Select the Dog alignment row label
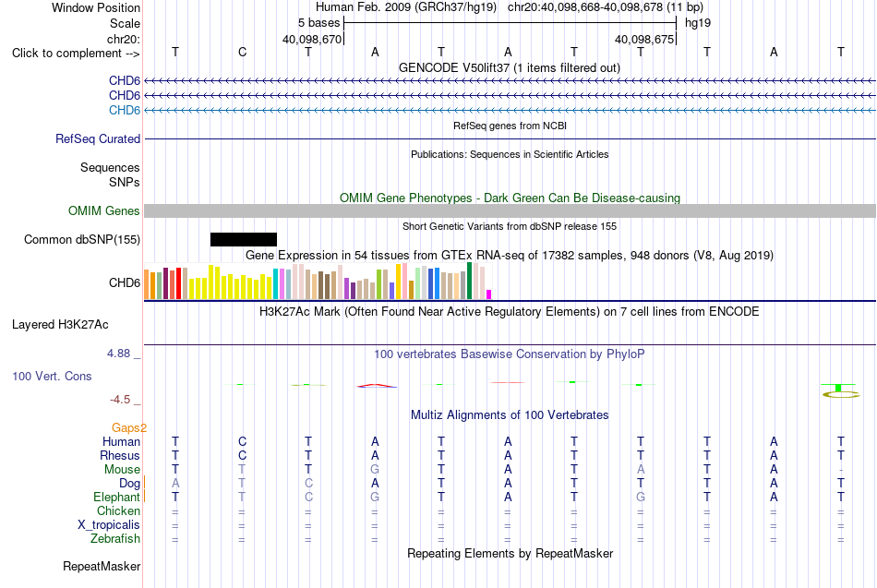The height and width of the screenshot is (588, 877). tap(130, 484)
